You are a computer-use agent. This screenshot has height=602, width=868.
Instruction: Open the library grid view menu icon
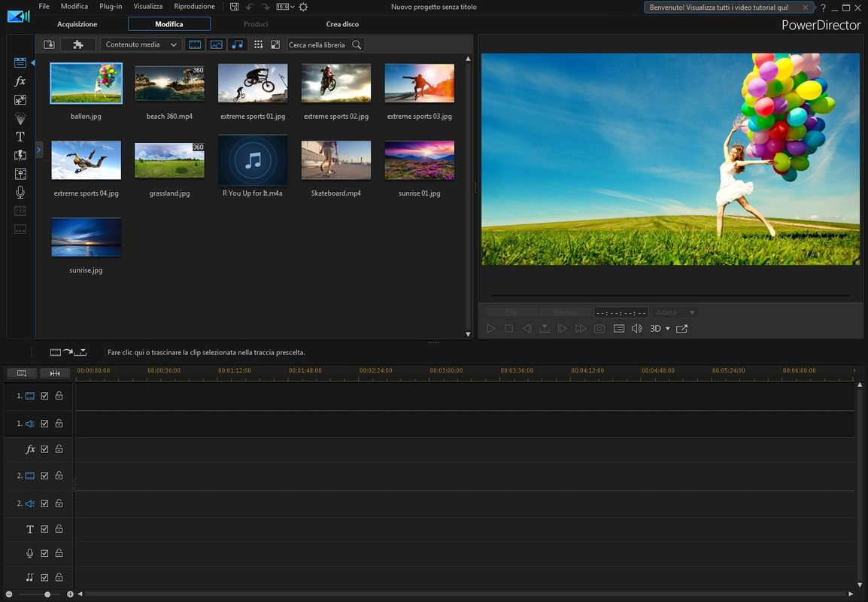tap(258, 44)
